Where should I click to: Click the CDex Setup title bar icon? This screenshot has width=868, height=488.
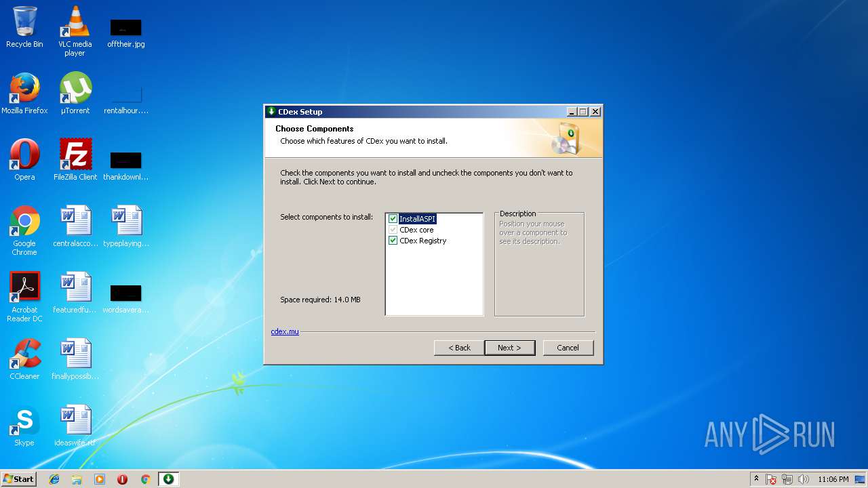tap(271, 112)
